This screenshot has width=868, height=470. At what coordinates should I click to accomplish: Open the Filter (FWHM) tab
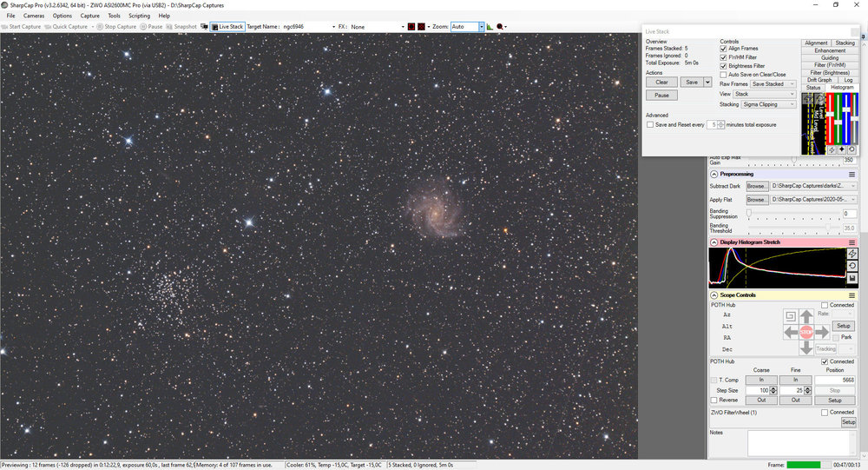click(x=829, y=65)
